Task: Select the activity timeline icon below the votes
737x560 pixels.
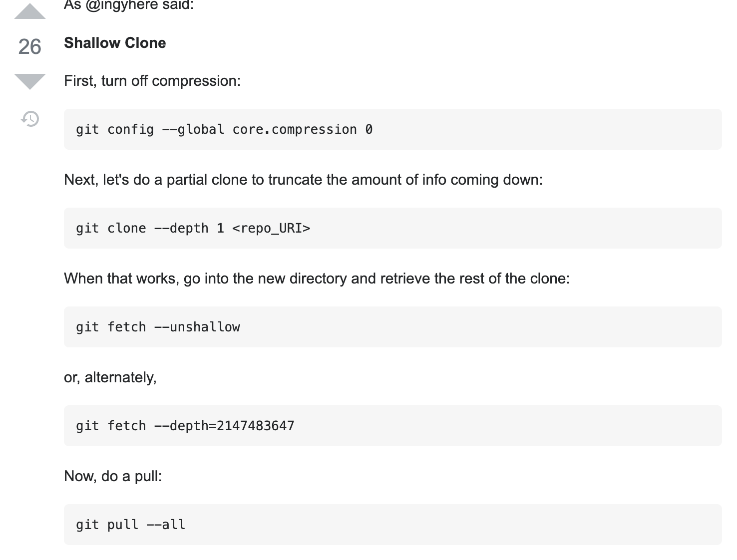Action: pyautogui.click(x=30, y=119)
